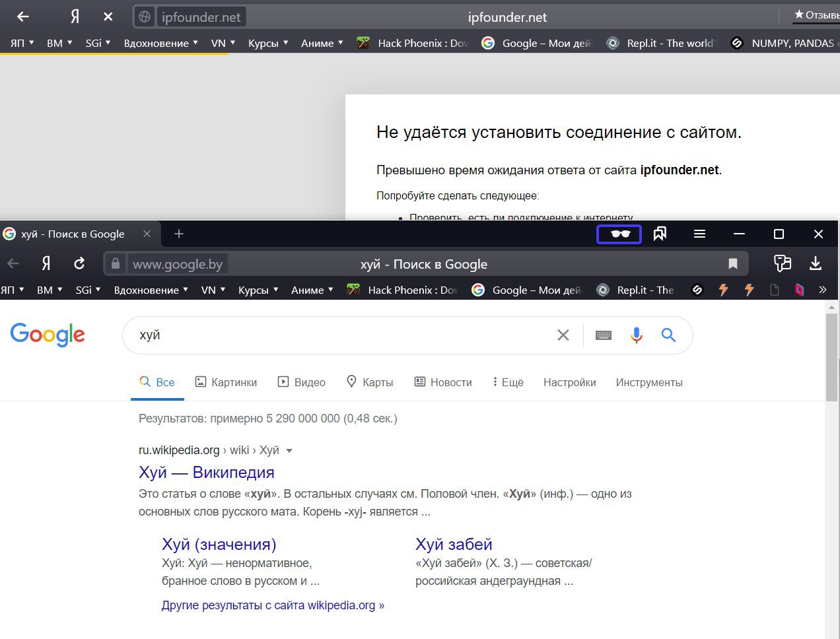
Task: Open Google – Мои дей bookmark in front window
Action: coord(527,290)
